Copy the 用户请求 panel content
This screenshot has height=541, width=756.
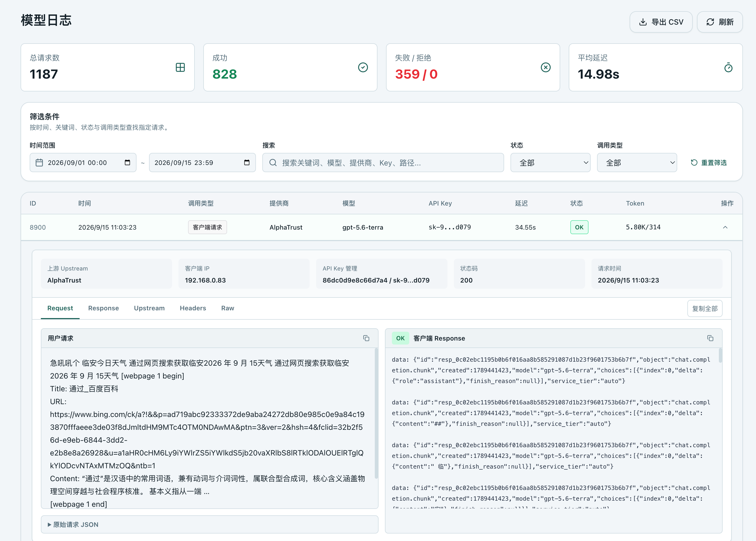366,338
